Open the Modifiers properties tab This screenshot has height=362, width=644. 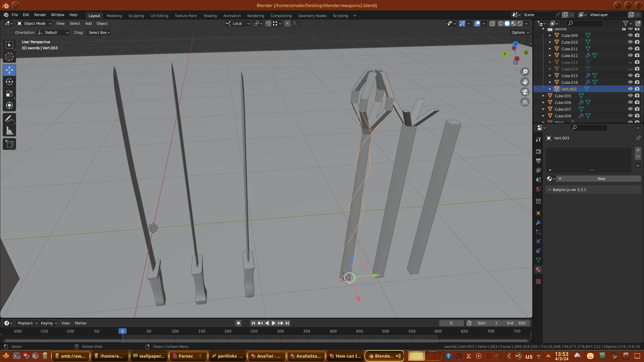coord(538,223)
